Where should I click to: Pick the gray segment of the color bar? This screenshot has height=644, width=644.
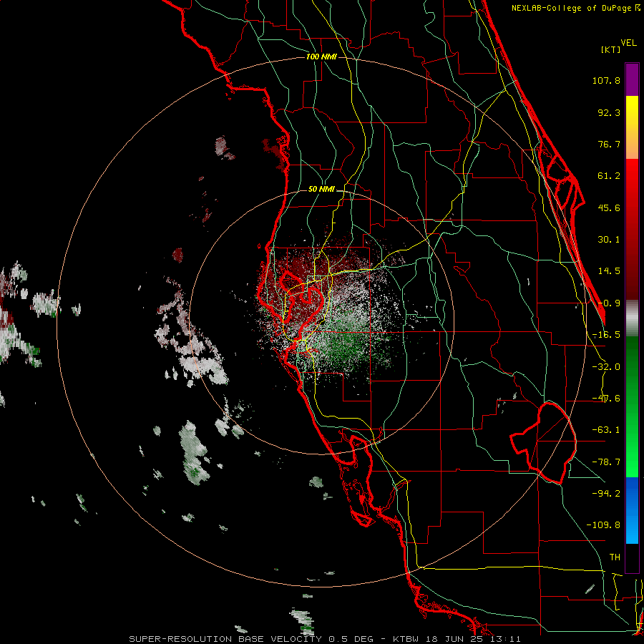click(632, 318)
